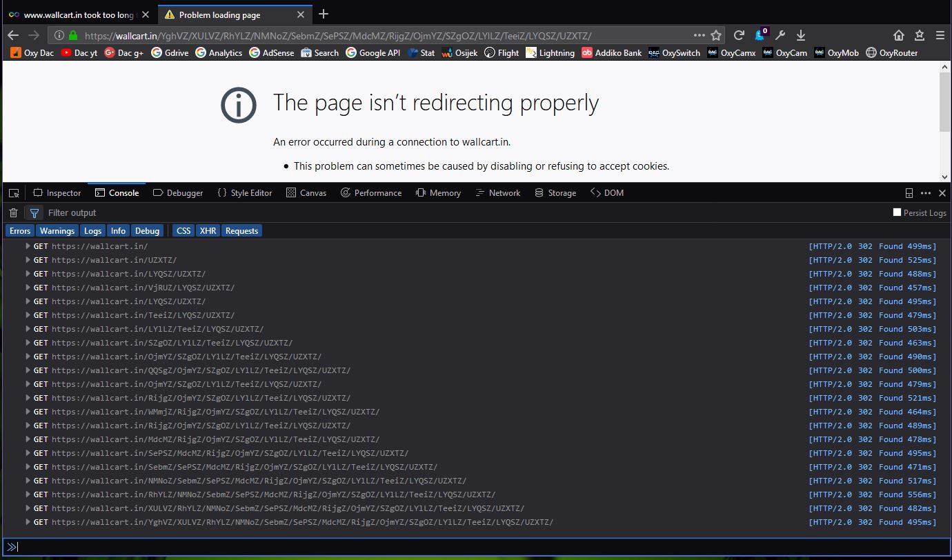Screen dimensions: 952x560
Task: Click the reload page icon
Action: click(739, 35)
